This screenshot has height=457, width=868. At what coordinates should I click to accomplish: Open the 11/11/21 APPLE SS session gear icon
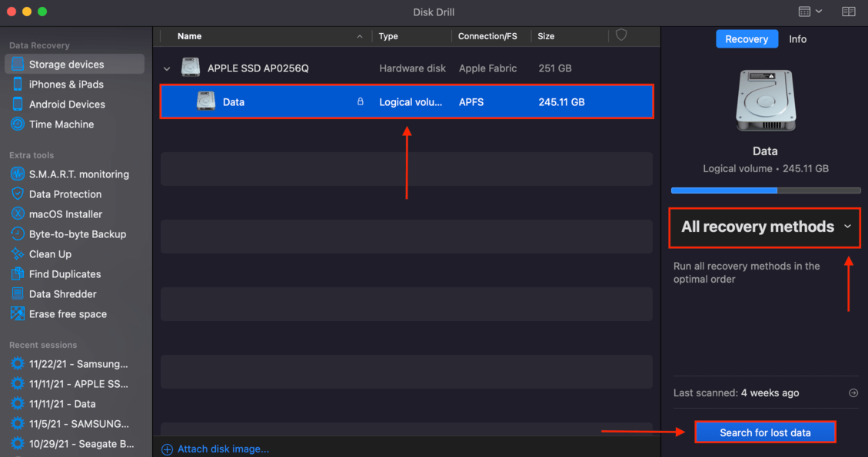click(x=18, y=383)
